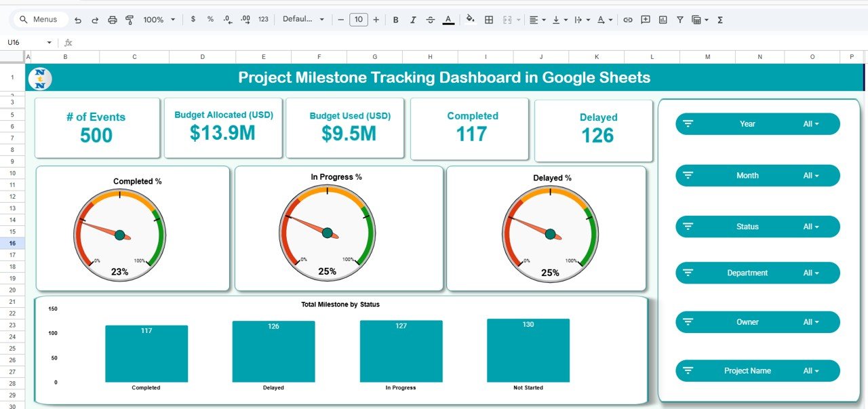Screen dimensions: 868x409
Task: Click the undo icon in toolbar
Action: [x=78, y=20]
